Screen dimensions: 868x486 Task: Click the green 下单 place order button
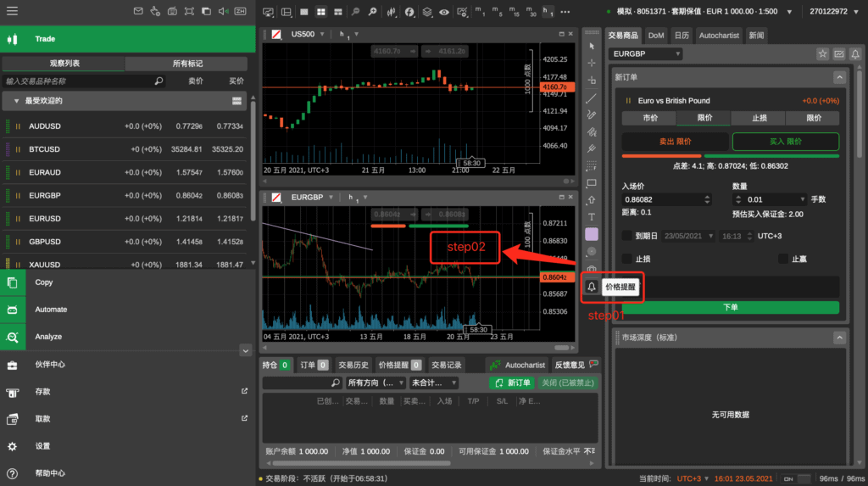(x=730, y=307)
